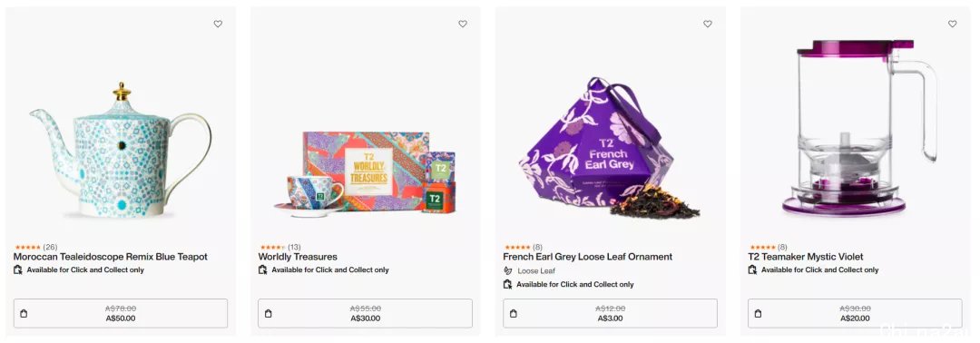Viewport: 980px width, 343px height.
Task: Add French Earl Grey Ornament to wishlist
Action: (x=708, y=24)
